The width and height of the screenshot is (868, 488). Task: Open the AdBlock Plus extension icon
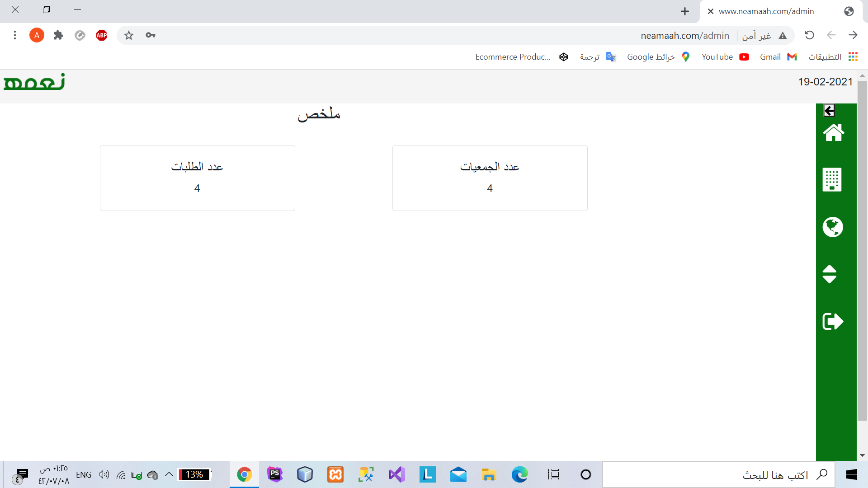[x=102, y=35]
